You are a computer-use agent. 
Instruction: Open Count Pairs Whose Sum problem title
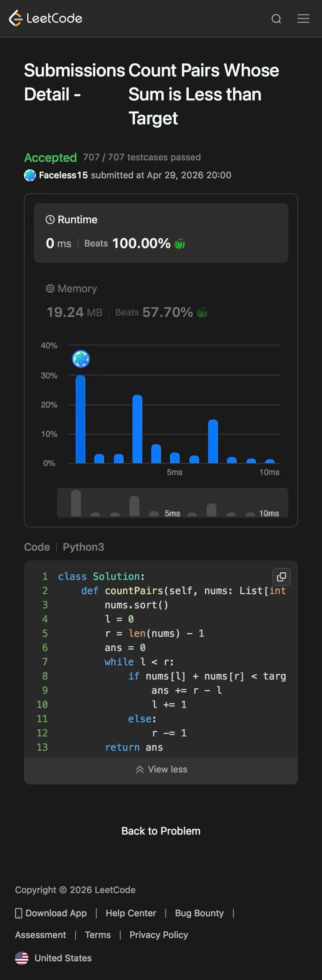click(x=204, y=94)
